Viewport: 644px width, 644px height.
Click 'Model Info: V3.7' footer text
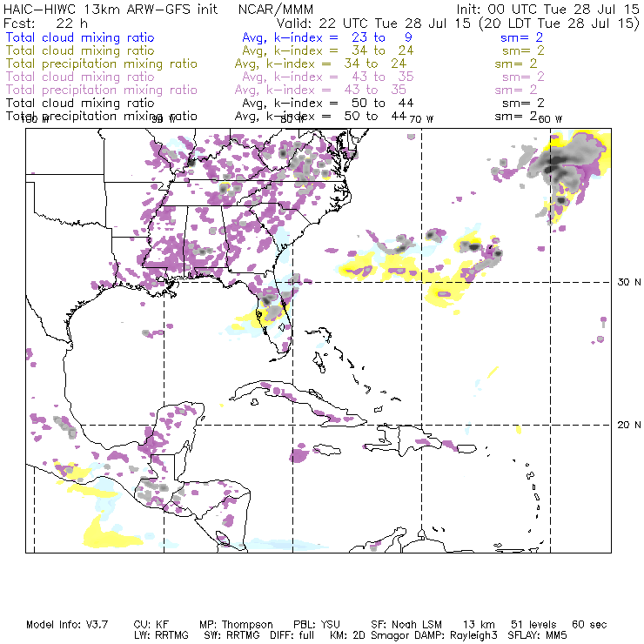click(67, 625)
